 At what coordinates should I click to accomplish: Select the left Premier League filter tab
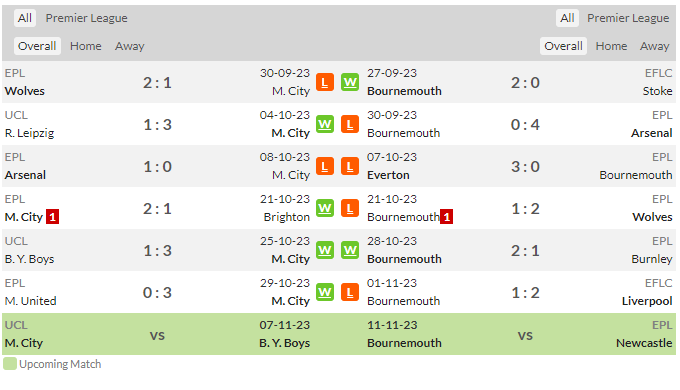(87, 18)
